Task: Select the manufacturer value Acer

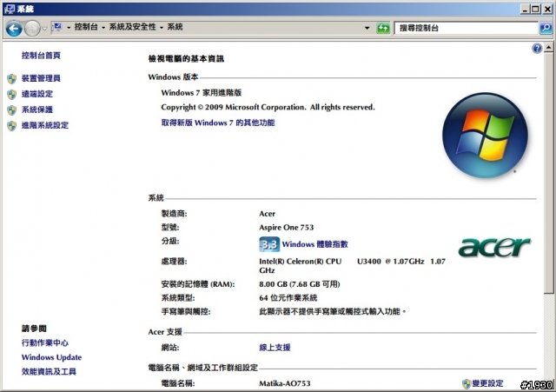Action: pyautogui.click(x=267, y=214)
